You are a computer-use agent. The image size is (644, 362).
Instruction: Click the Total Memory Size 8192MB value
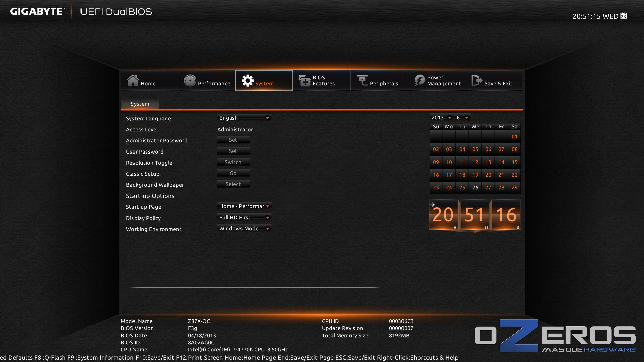pyautogui.click(x=399, y=335)
